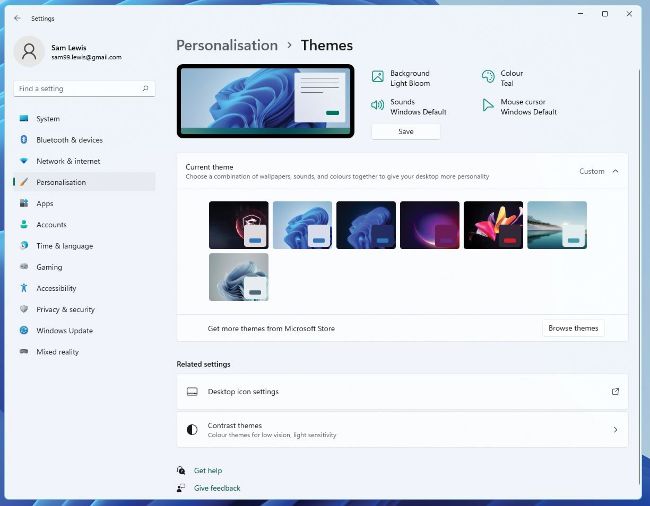Viewport: 650px width, 506px height.
Task: Click the Sounds speaker icon
Action: [x=378, y=106]
